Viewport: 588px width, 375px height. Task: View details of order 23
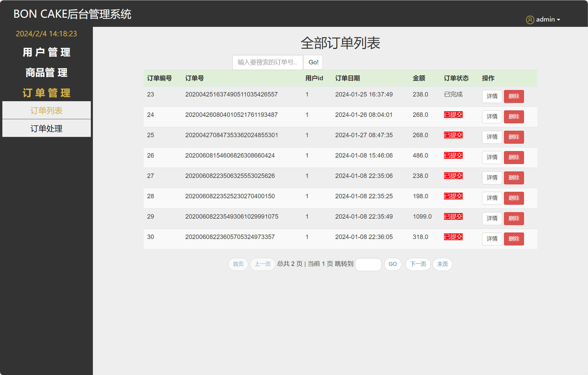(492, 96)
